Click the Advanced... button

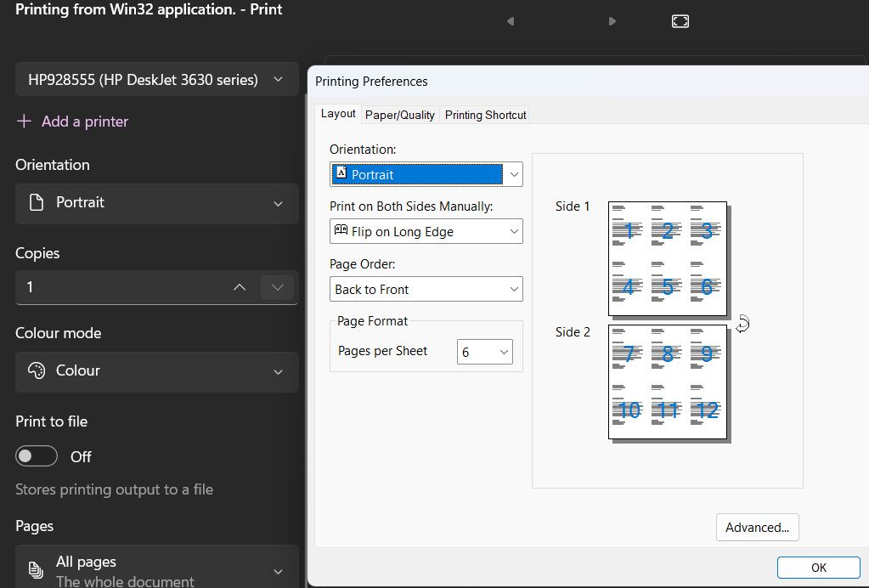757,527
